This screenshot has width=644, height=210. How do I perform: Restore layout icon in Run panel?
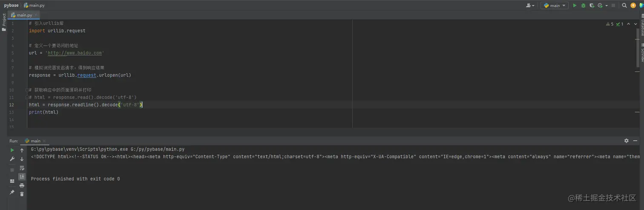point(12,181)
